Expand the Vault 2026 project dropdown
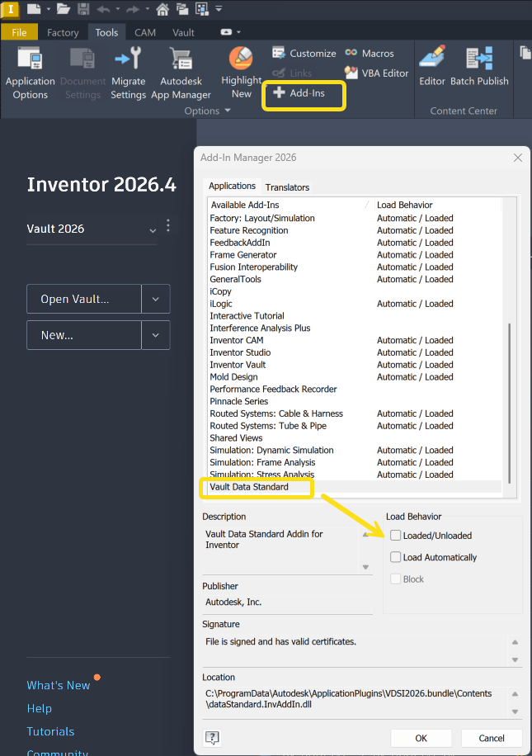This screenshot has width=532, height=756. [x=153, y=230]
